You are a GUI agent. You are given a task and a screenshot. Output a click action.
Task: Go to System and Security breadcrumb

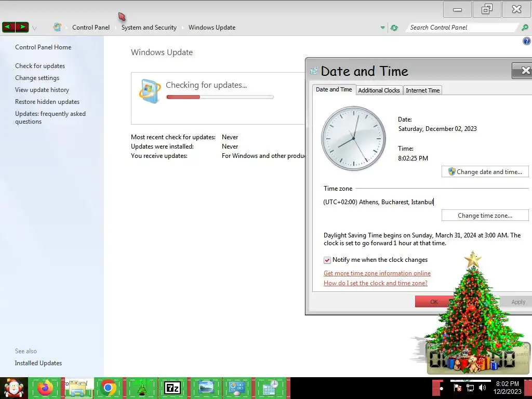point(149,28)
